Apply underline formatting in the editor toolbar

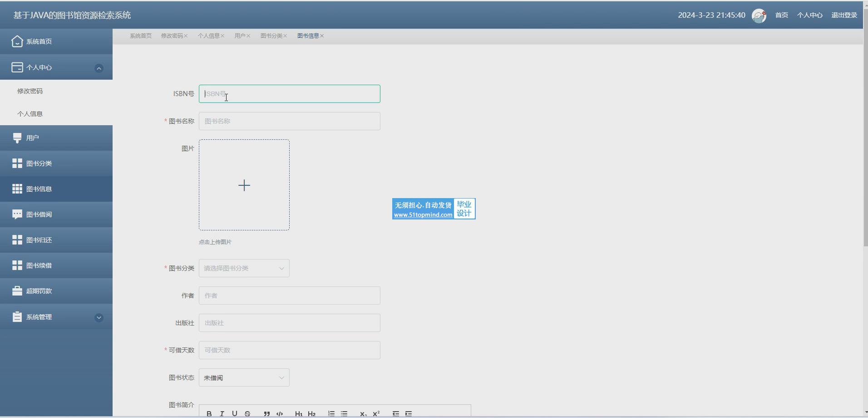pyautogui.click(x=235, y=413)
